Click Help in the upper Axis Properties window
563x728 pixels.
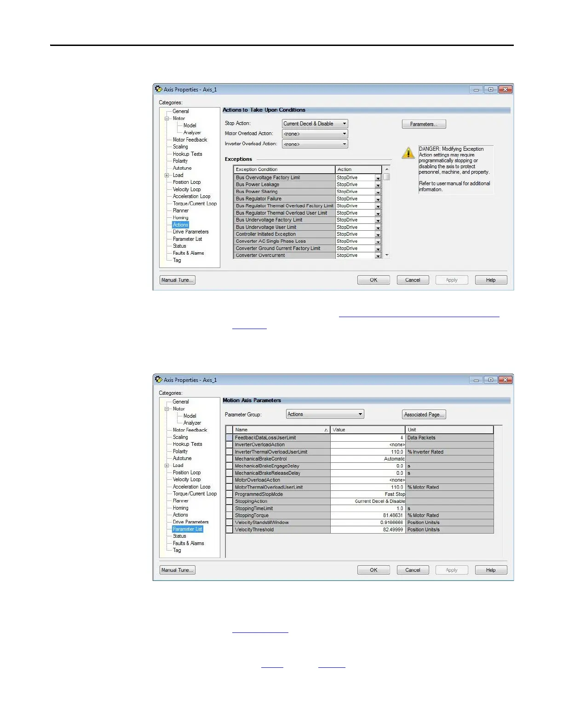[x=491, y=280]
